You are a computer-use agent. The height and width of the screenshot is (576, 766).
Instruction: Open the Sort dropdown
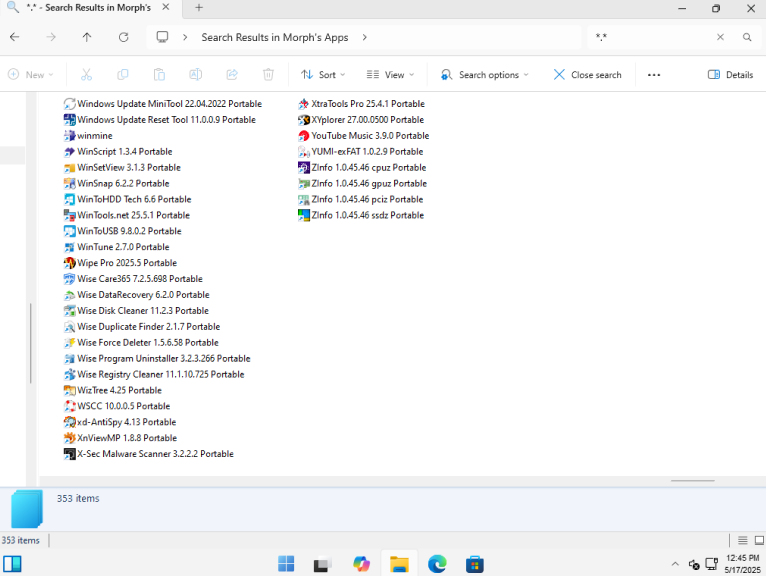pyautogui.click(x=323, y=75)
